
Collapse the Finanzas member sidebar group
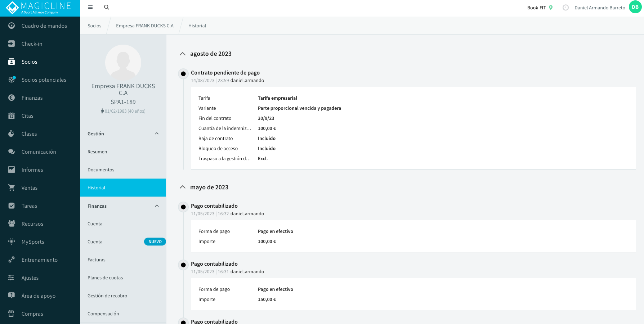[157, 206]
